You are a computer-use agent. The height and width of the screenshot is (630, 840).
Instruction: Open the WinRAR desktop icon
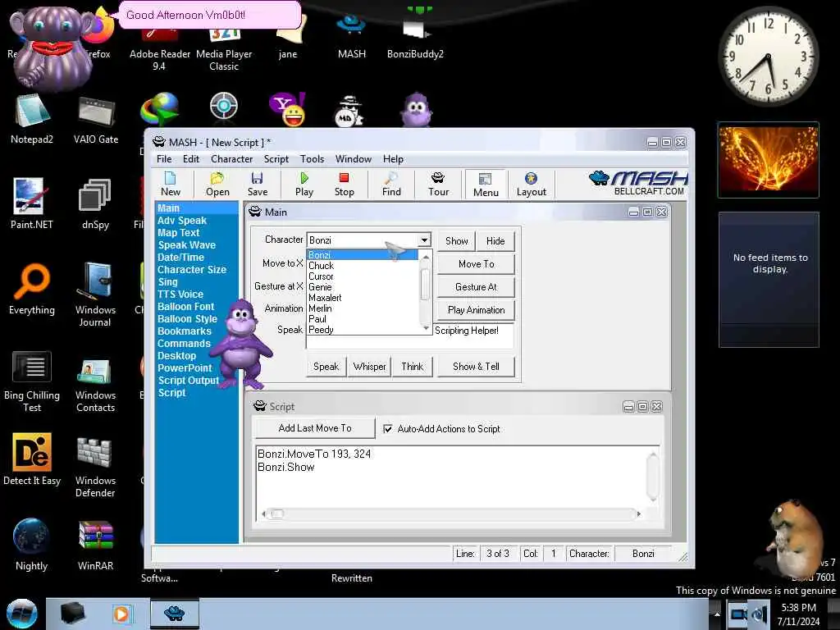pyautogui.click(x=95, y=545)
